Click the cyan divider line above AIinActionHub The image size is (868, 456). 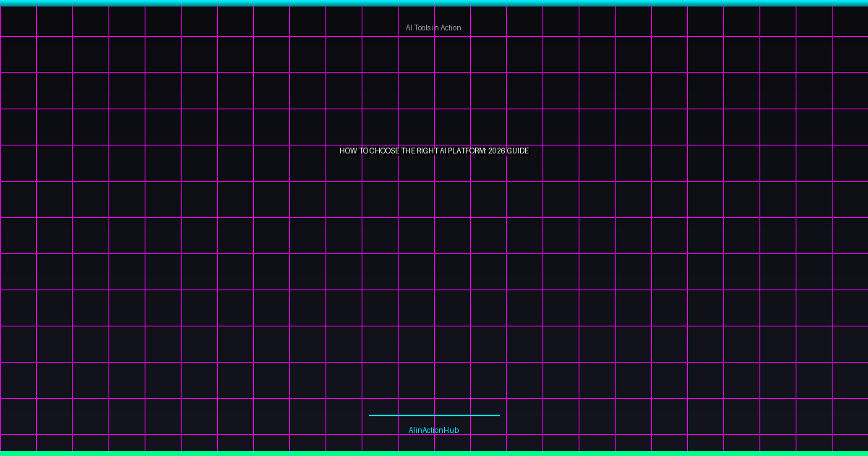[x=434, y=415]
